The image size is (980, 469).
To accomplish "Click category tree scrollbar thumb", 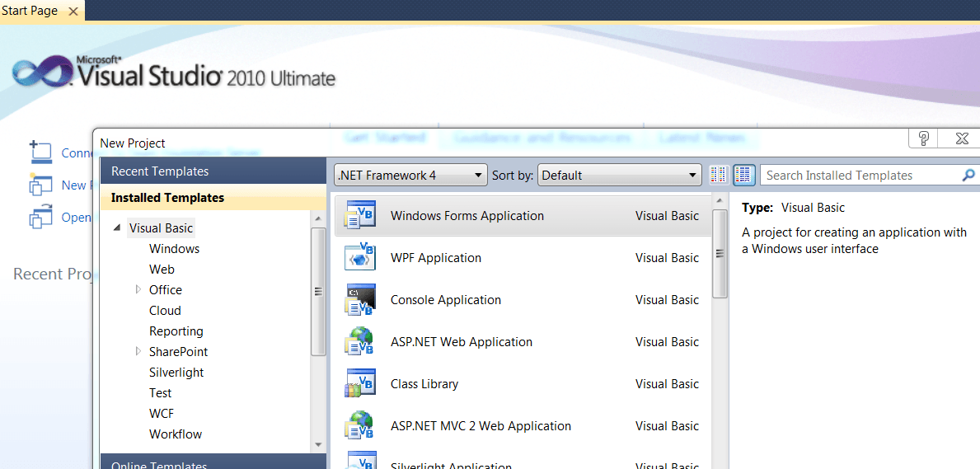I will pos(318,292).
